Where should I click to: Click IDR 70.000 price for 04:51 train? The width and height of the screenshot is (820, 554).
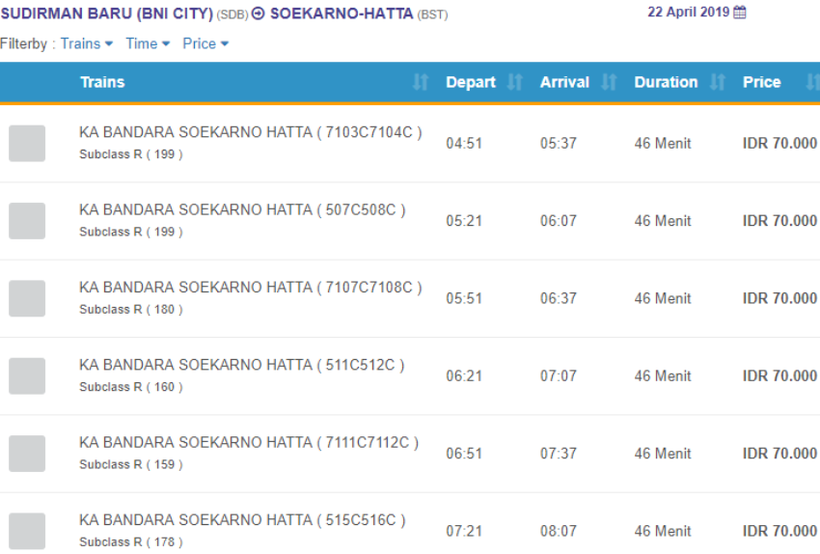point(779,143)
